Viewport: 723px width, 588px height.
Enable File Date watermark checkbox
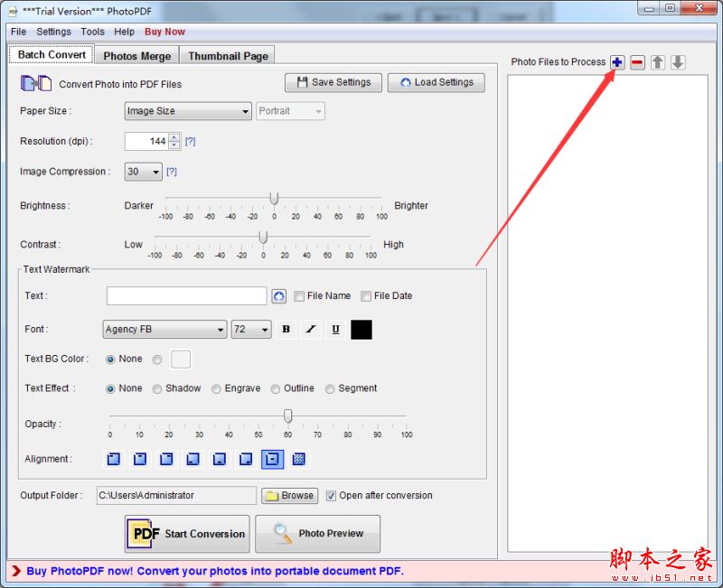tap(366, 296)
